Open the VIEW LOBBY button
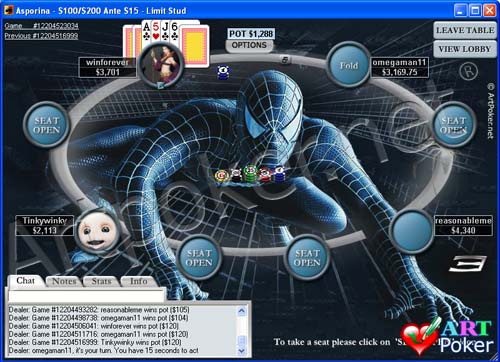The height and width of the screenshot is (362, 500). point(465,49)
